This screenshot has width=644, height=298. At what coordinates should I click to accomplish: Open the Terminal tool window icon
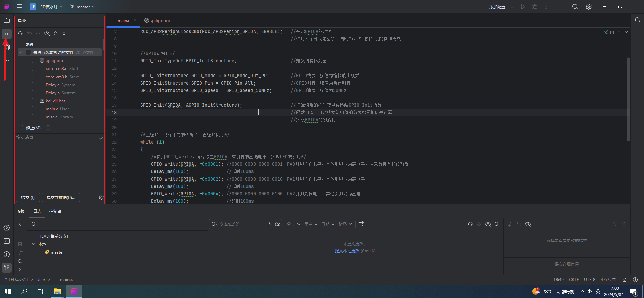click(6, 241)
